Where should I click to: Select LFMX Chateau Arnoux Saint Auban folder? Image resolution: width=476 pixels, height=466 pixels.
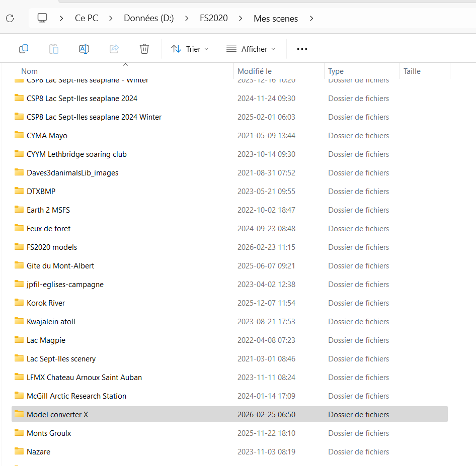tap(229, 378)
